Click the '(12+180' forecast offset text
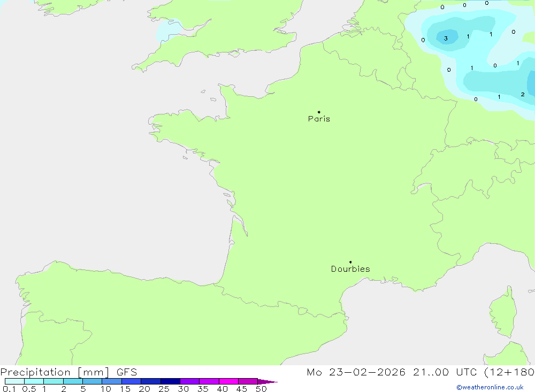The image size is (535, 392). coord(509,372)
